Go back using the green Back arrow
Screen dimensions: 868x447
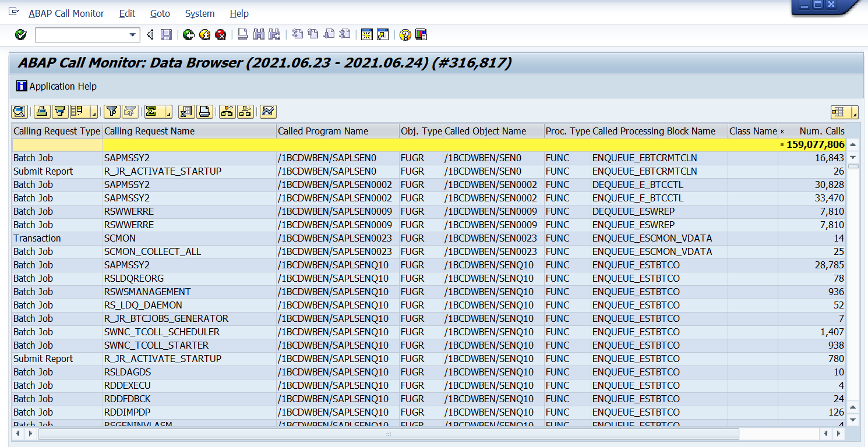pyautogui.click(x=188, y=35)
